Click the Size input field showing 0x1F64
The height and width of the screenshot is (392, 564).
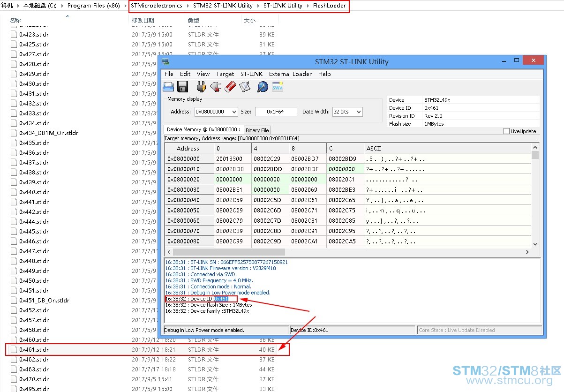coord(276,112)
